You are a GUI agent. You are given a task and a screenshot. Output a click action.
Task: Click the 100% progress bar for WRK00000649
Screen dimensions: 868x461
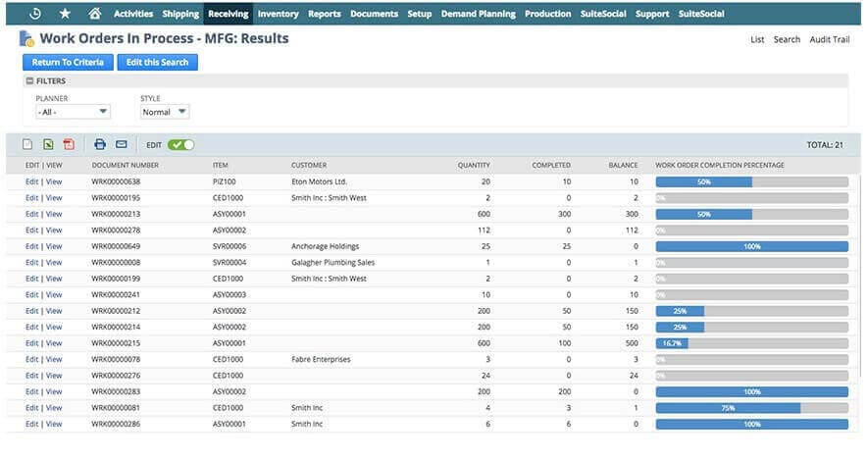point(751,246)
